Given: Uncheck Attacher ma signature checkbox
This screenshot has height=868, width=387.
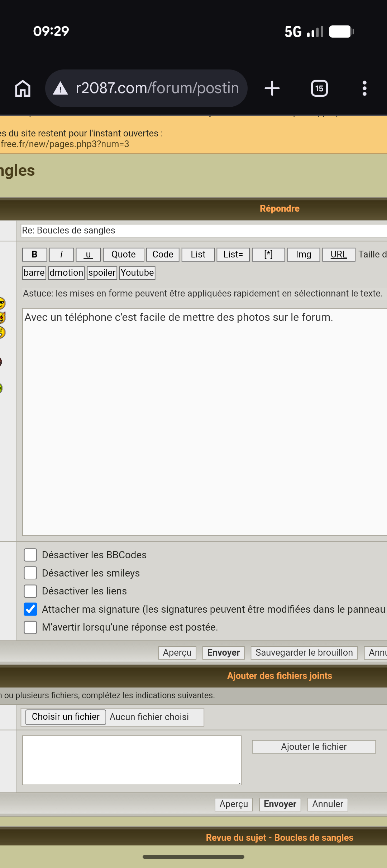Looking at the screenshot, I should (x=30, y=609).
